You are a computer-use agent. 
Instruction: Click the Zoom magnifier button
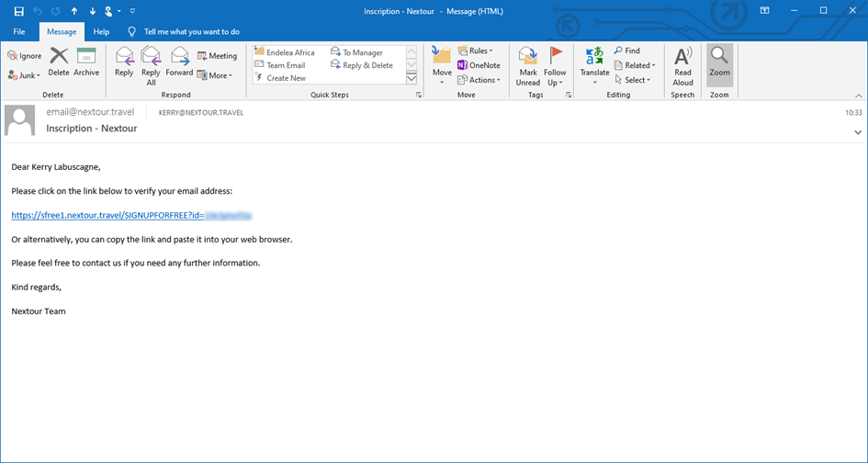[x=719, y=65]
